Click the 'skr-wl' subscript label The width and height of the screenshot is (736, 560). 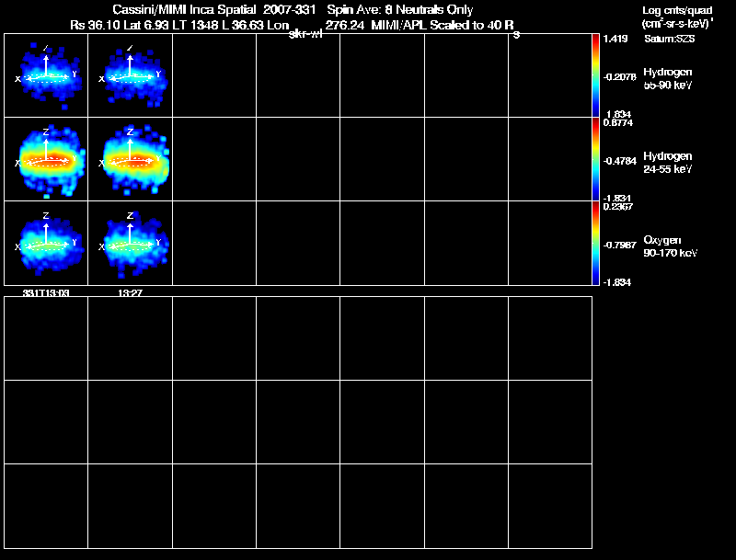tap(305, 34)
